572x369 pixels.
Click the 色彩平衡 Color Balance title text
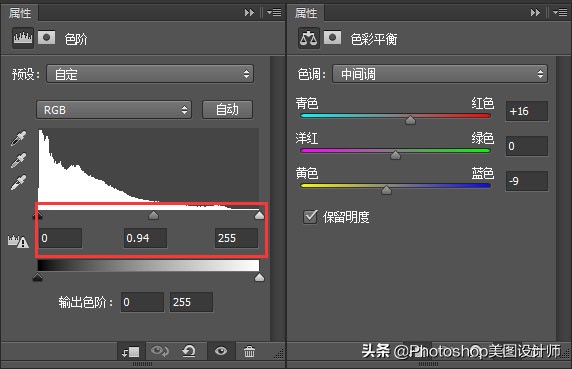coord(374,39)
